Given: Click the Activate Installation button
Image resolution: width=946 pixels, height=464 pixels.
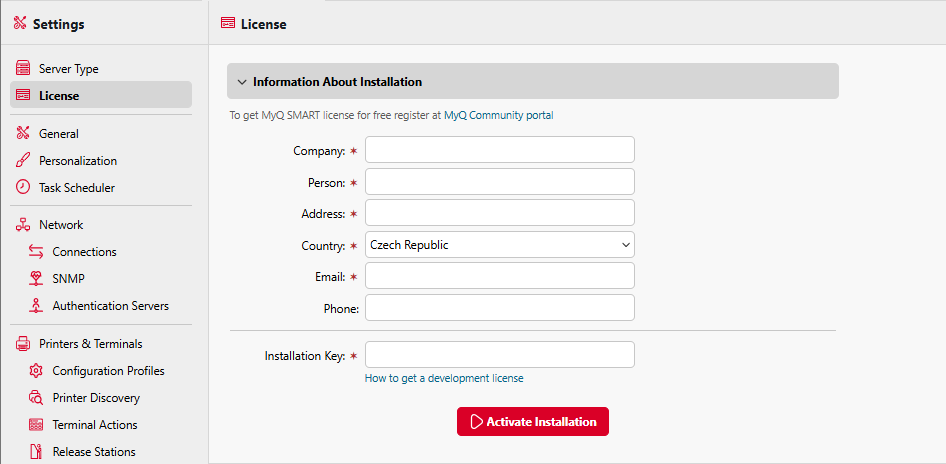Looking at the screenshot, I should pyautogui.click(x=533, y=421).
